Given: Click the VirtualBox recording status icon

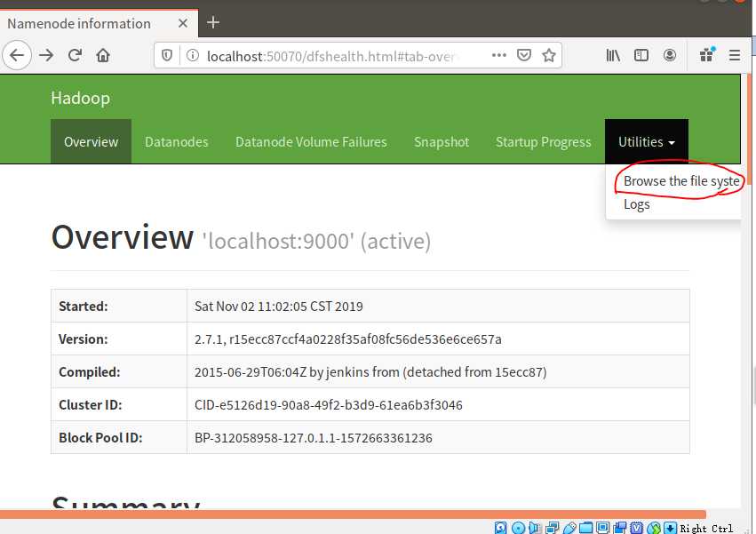Looking at the screenshot, I should pos(620,528).
